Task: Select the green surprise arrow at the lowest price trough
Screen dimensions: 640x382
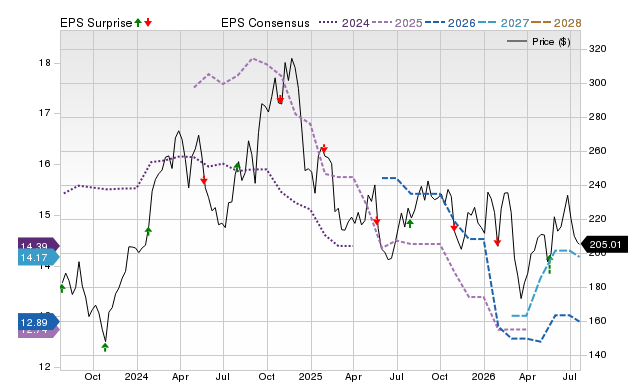Action: (x=105, y=347)
